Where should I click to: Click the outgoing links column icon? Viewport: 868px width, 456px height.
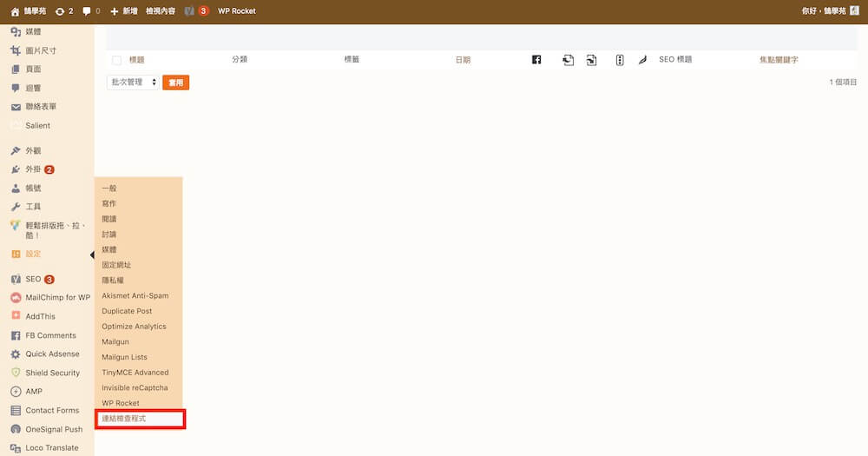(x=569, y=60)
